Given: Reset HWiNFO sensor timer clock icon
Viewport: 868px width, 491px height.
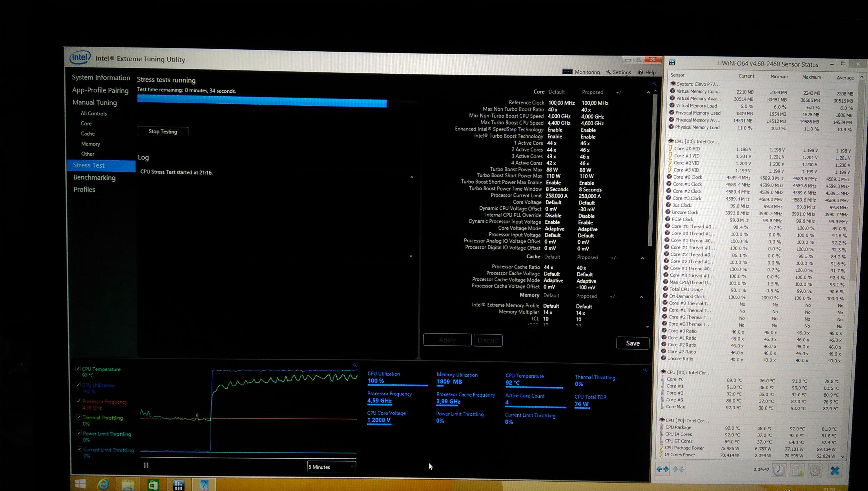Looking at the screenshot, I should click(779, 470).
